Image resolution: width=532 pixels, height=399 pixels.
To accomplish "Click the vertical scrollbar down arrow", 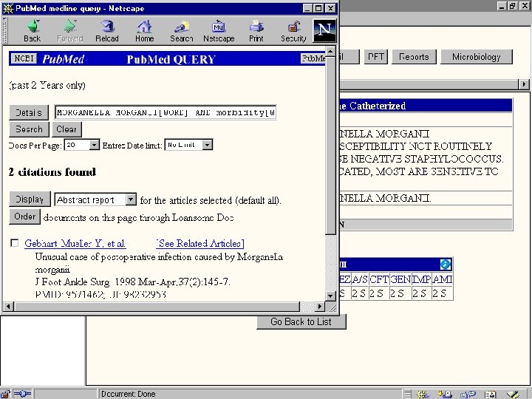I will (x=330, y=296).
